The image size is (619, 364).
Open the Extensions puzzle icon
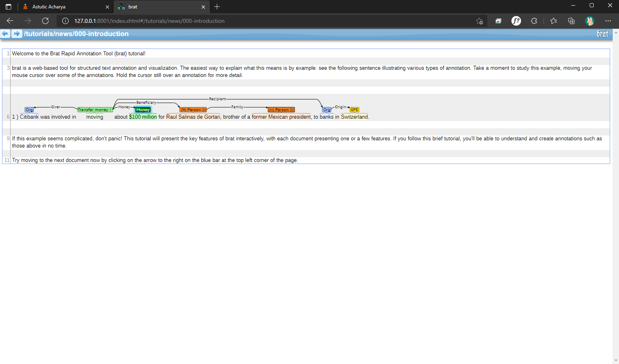point(534,21)
